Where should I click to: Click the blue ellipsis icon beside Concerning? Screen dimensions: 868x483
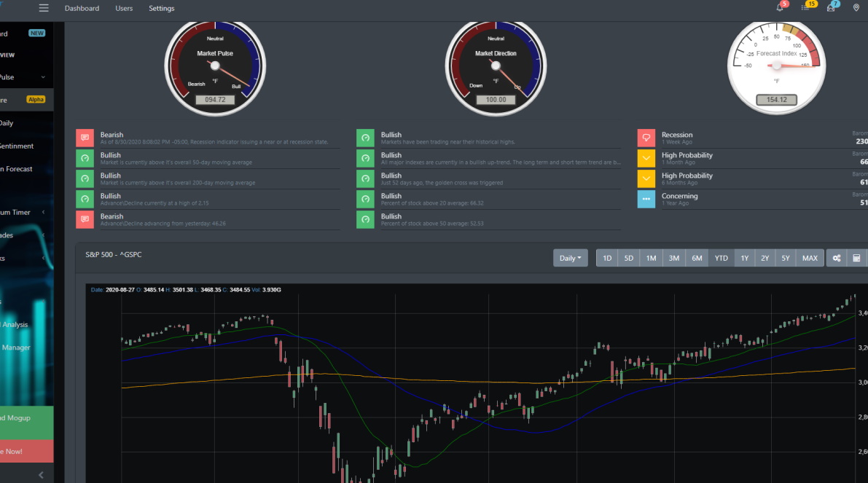[x=646, y=199]
